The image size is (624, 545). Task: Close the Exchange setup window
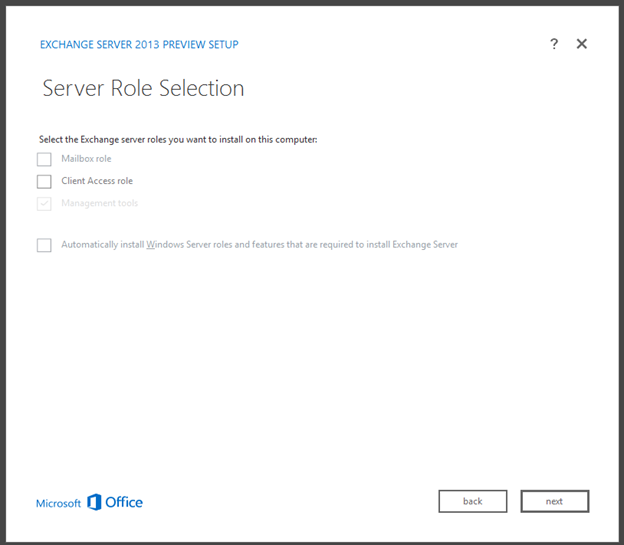[x=582, y=44]
